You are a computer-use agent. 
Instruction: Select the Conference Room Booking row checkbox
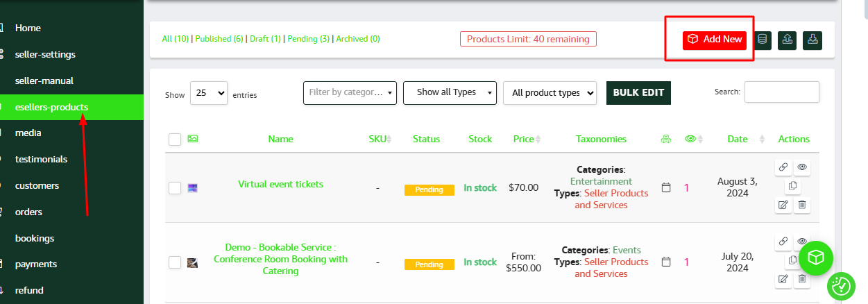pos(175,262)
